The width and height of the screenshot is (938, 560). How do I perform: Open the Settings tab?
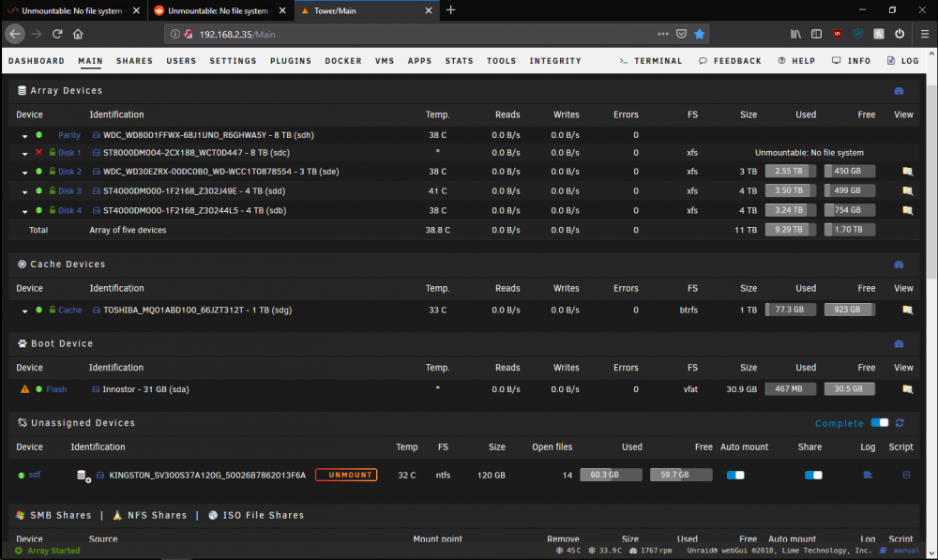click(233, 61)
